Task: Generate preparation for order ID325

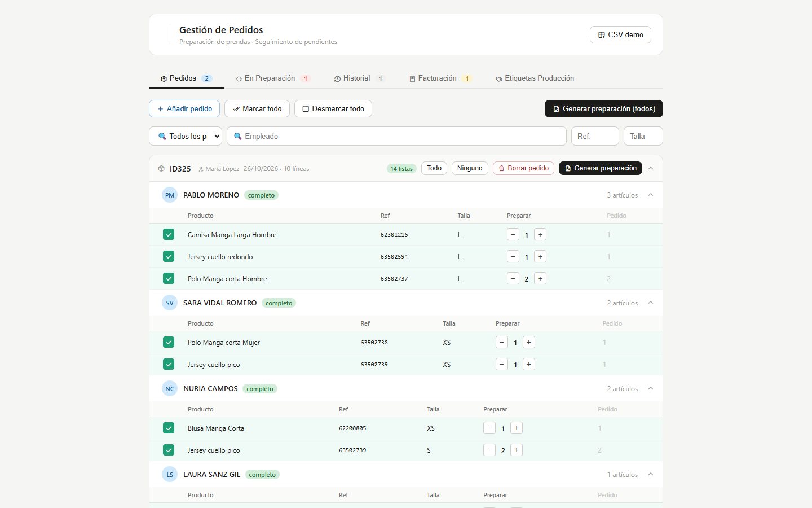Action: click(601, 168)
